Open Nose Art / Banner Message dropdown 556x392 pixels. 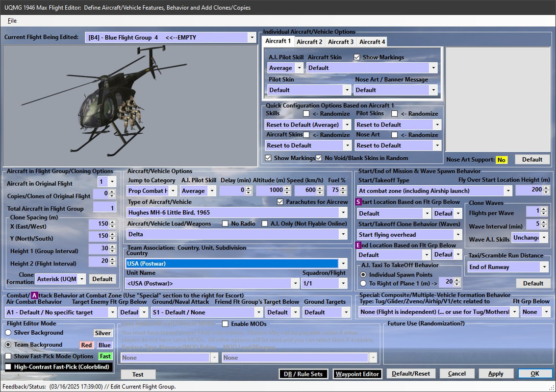433,90
